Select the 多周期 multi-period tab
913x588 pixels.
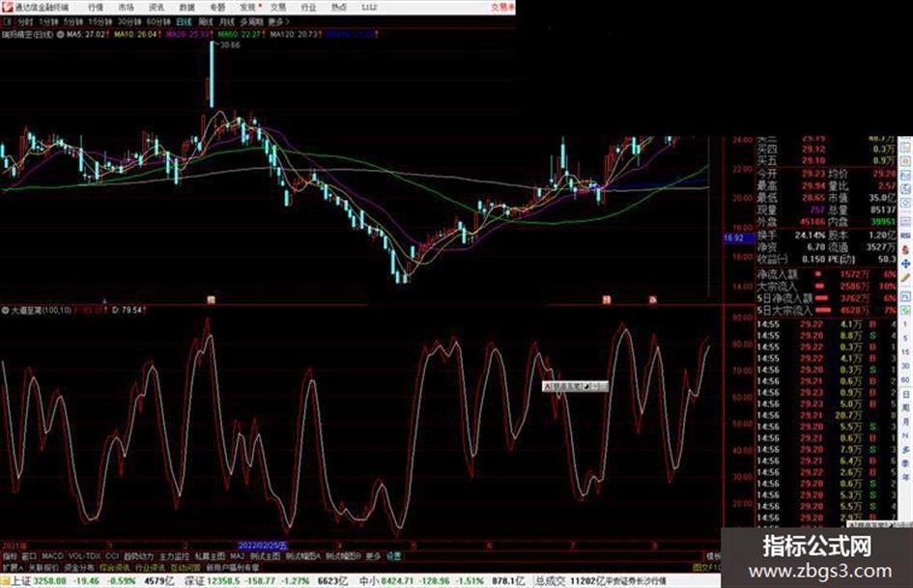[251, 22]
